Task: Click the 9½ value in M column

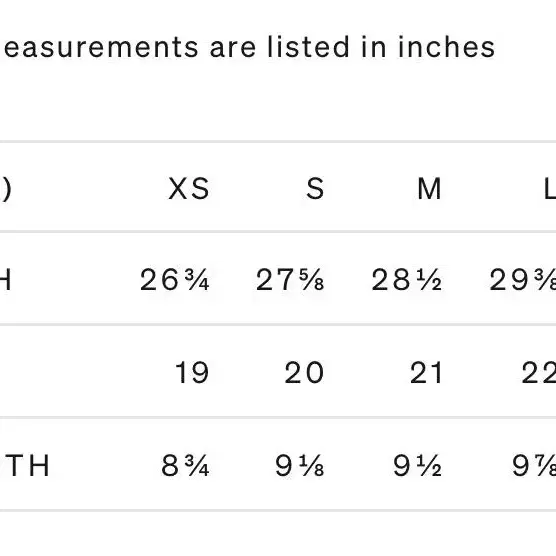Action: 417,466
